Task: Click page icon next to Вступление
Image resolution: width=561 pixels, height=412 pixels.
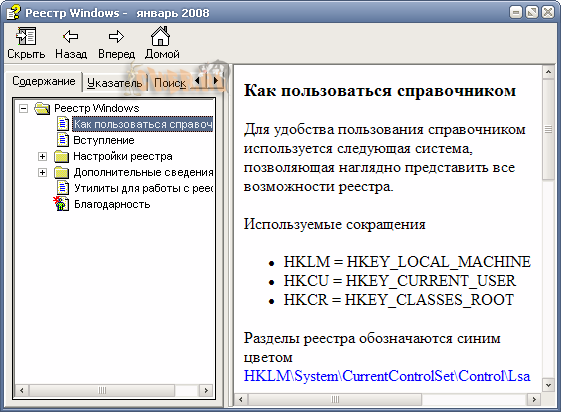Action: click(x=63, y=140)
